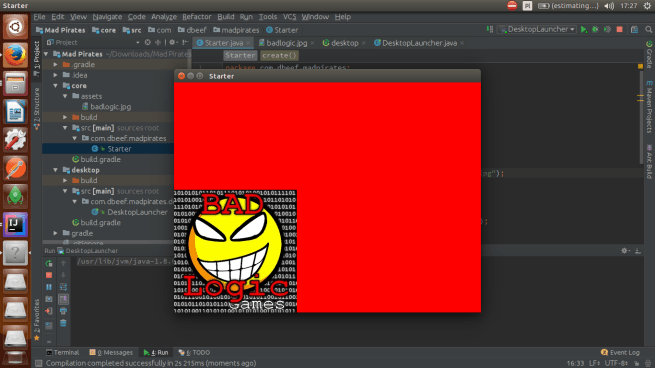
Task: Stop the process in Run panel
Action: click(x=49, y=275)
